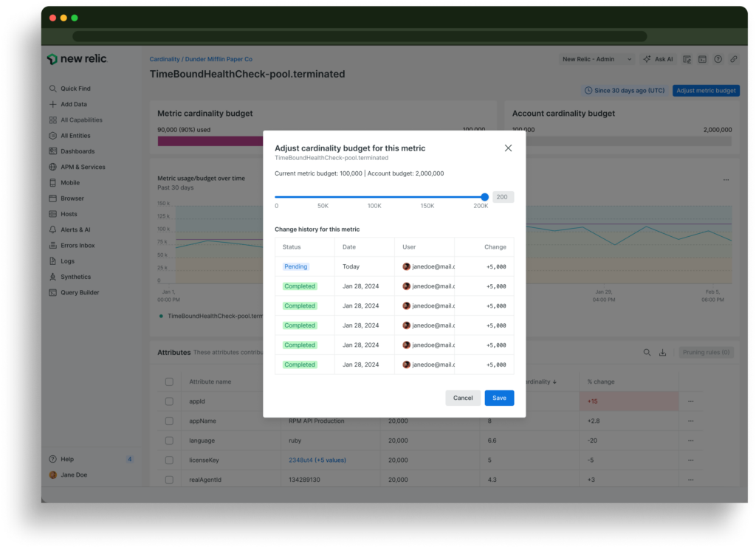The image size is (756, 549).
Task: Open more options for the language row
Action: (691, 441)
